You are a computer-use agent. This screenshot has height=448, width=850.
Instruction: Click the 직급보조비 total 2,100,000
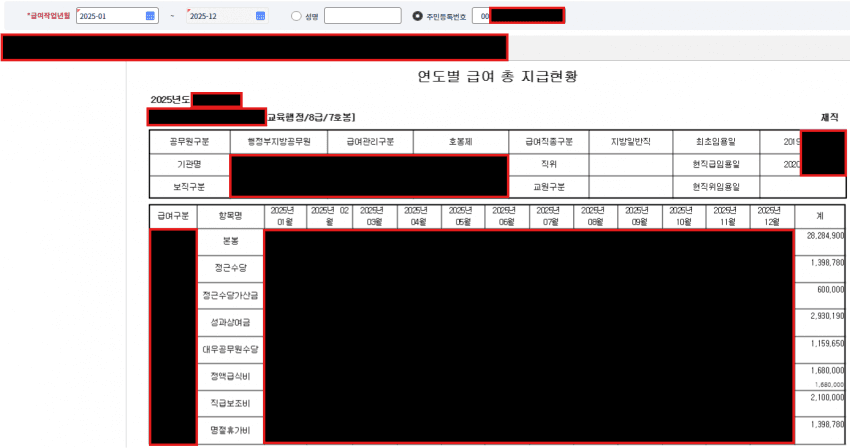pyautogui.click(x=827, y=398)
